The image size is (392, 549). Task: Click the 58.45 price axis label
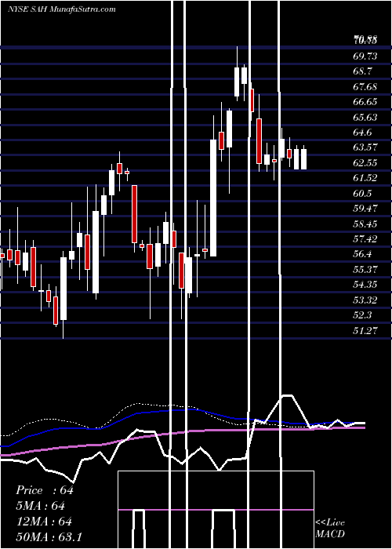pos(365,224)
